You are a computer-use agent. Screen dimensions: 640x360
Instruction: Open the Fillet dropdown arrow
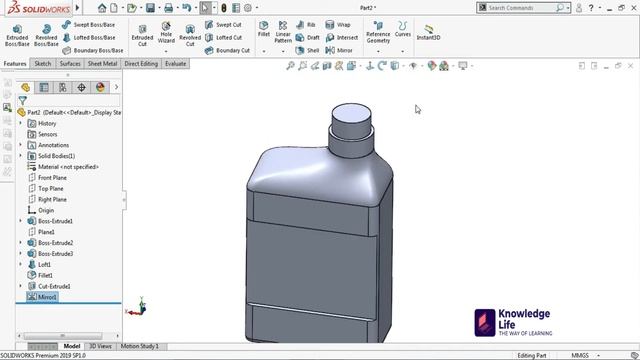264,51
